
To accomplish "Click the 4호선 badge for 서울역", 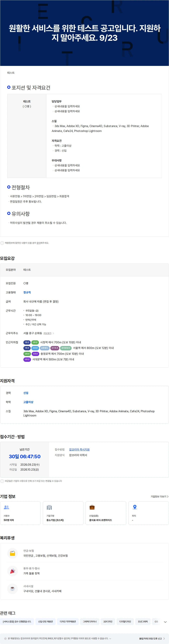I will [x=35, y=348].
